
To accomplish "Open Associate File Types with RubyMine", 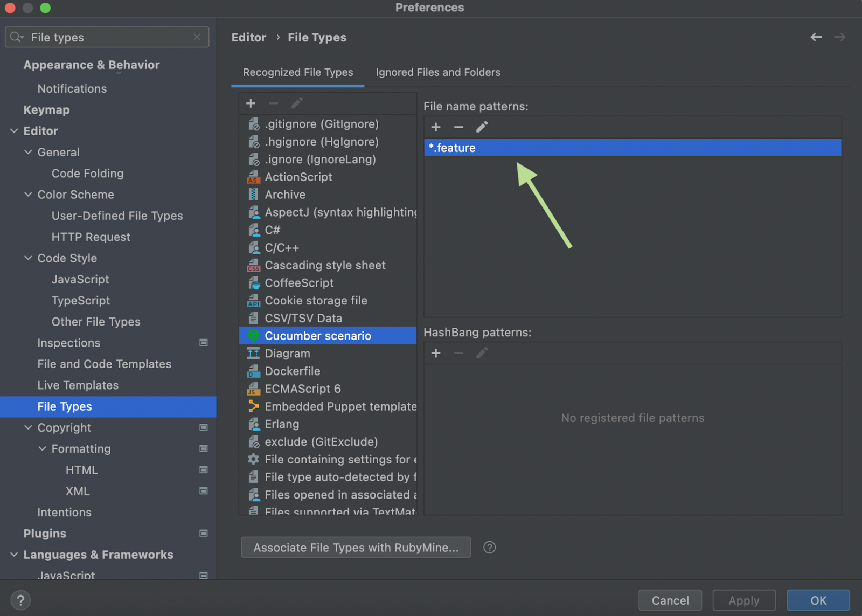I will [x=356, y=548].
